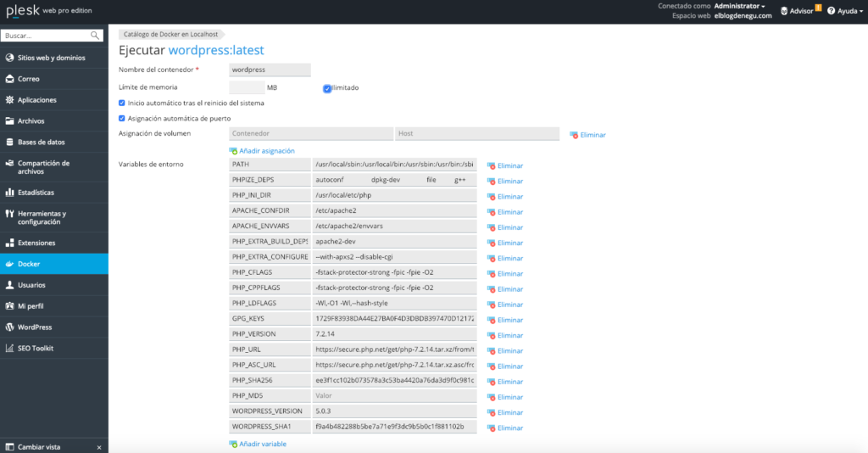This screenshot has height=453, width=868.
Task: Open Sitios web y dominios globe icon
Action: [x=9, y=58]
